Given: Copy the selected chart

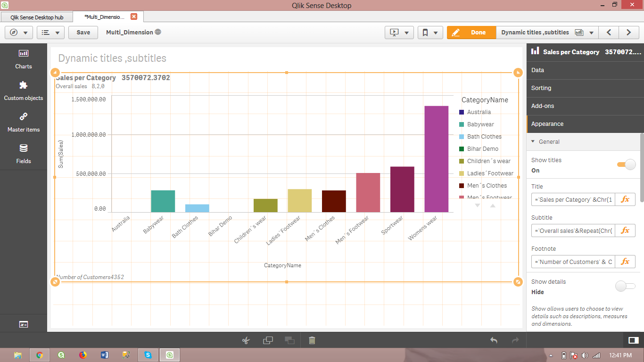Looking at the screenshot, I should pos(268,340).
